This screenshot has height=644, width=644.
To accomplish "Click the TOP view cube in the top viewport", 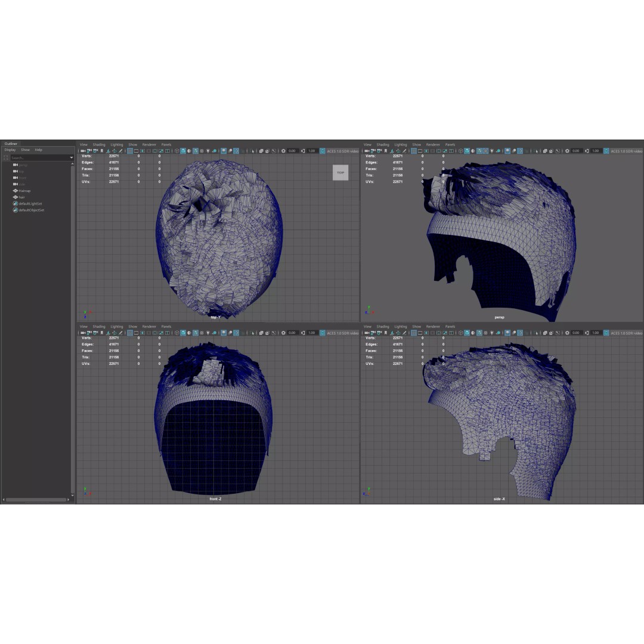I will tap(340, 173).
